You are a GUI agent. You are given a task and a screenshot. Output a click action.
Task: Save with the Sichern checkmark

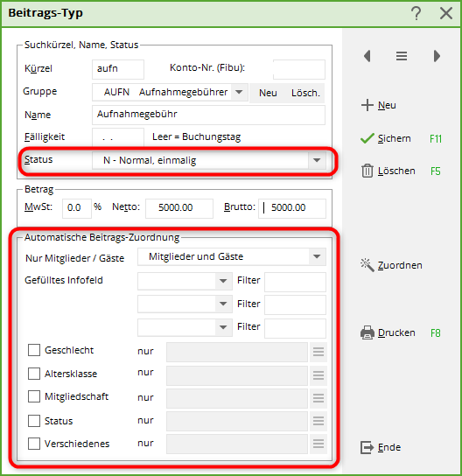click(x=367, y=138)
